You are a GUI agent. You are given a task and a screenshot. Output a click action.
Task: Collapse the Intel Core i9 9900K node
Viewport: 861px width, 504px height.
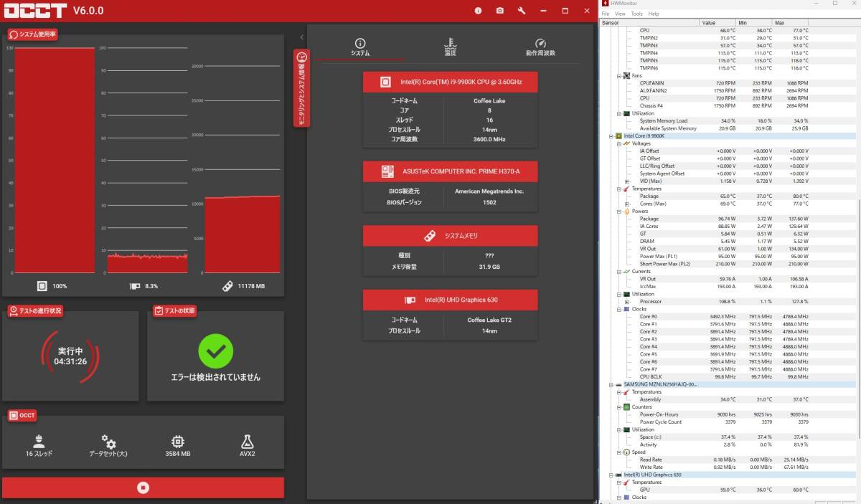coord(611,135)
